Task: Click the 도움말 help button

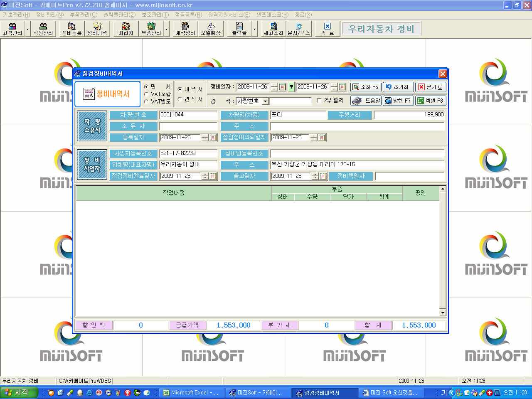Action: pos(366,101)
